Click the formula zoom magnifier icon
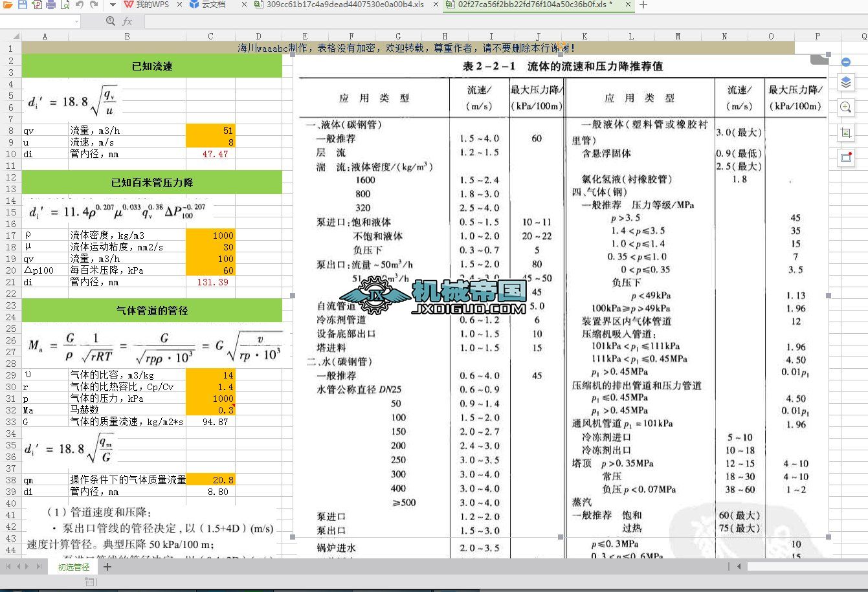Screen dimensions: 868x592 [x=110, y=21]
